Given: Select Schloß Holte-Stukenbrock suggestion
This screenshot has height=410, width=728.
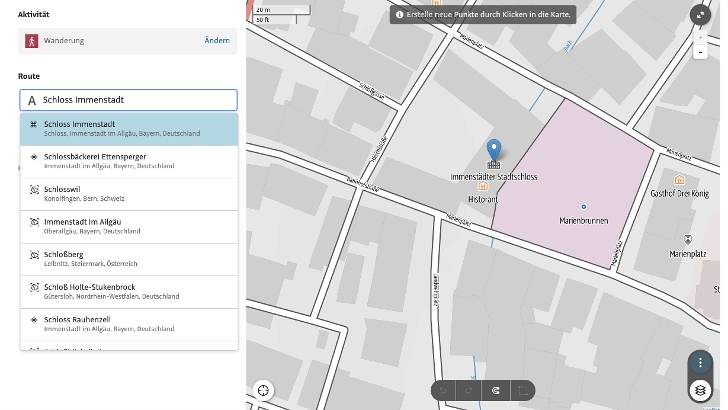Looking at the screenshot, I should point(128,292).
